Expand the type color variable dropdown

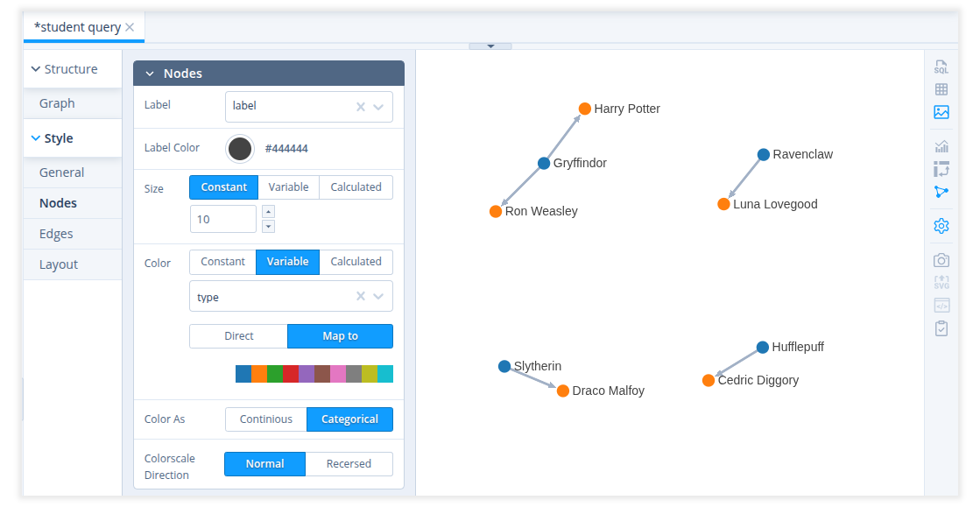click(378, 296)
